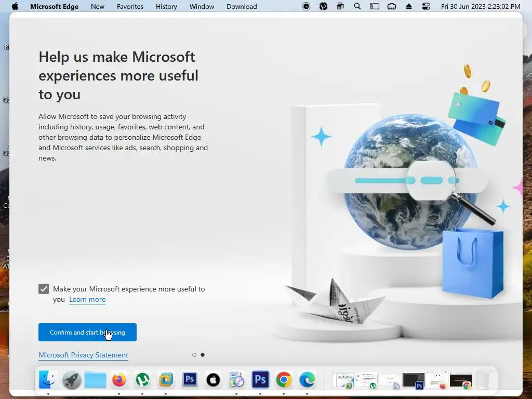
Task: Click the stacked displays menu bar icon
Action: pyautogui.click(x=340, y=6)
